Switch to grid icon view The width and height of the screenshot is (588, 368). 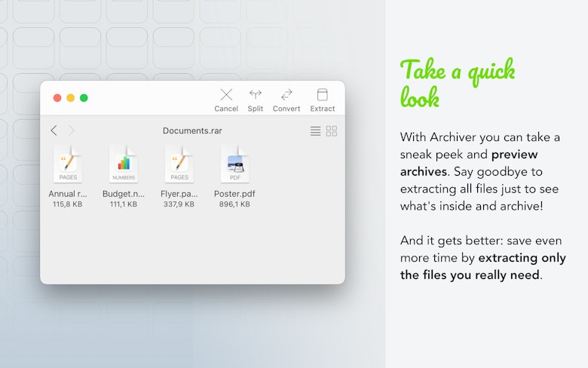[332, 131]
